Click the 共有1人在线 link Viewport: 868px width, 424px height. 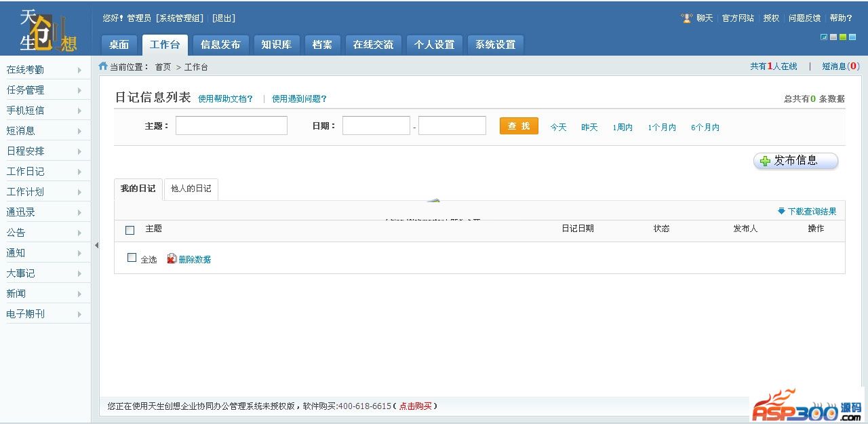tap(774, 66)
